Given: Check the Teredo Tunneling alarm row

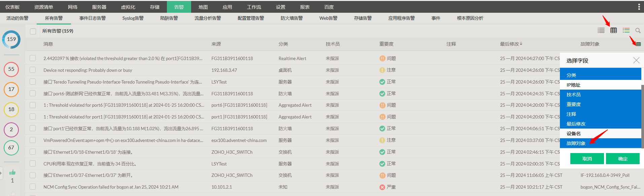Looking at the screenshot, I should [x=33, y=82].
